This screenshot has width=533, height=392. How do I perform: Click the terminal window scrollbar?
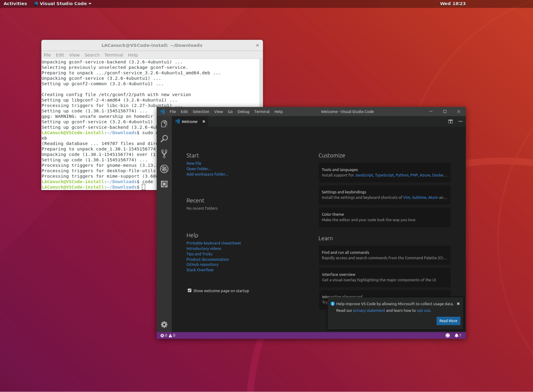[261, 83]
